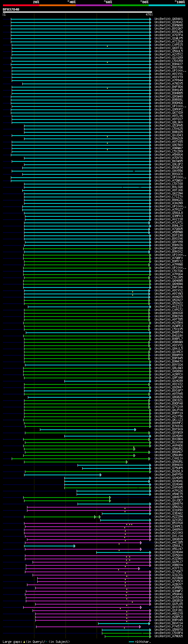Select hit label UniRef100_A2C0H3
Viewport: 188px width, 644px height.
click(x=169, y=533)
